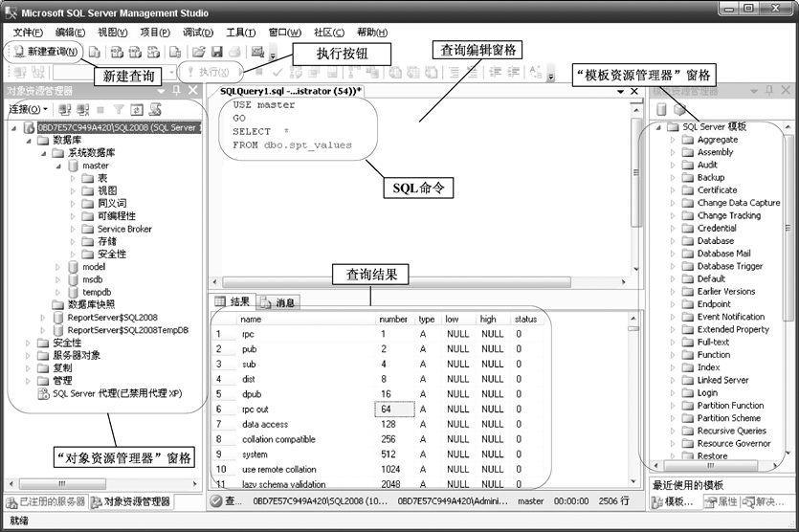Click the 新建查询 (New Query) toolbar button
Screen dimensions: 799x532
pyautogui.click(x=45, y=52)
